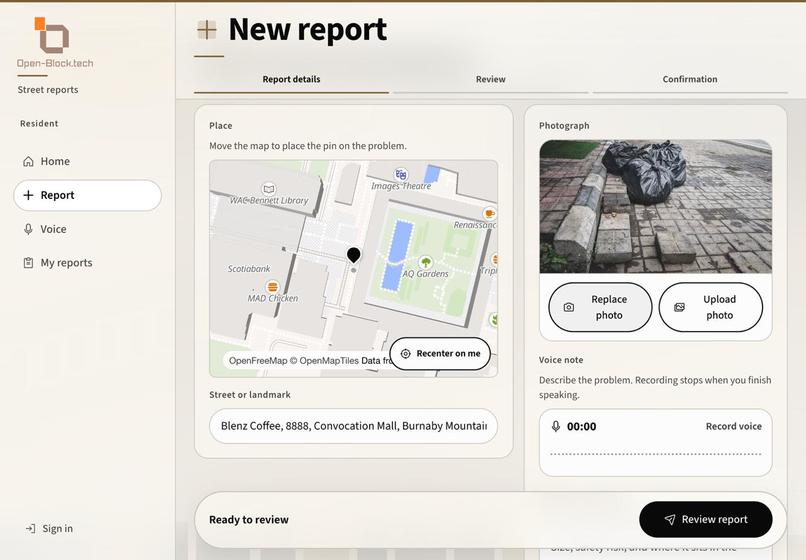Viewport: 806px width, 560px height.
Task: Click the plus icon beside Report
Action: point(28,195)
